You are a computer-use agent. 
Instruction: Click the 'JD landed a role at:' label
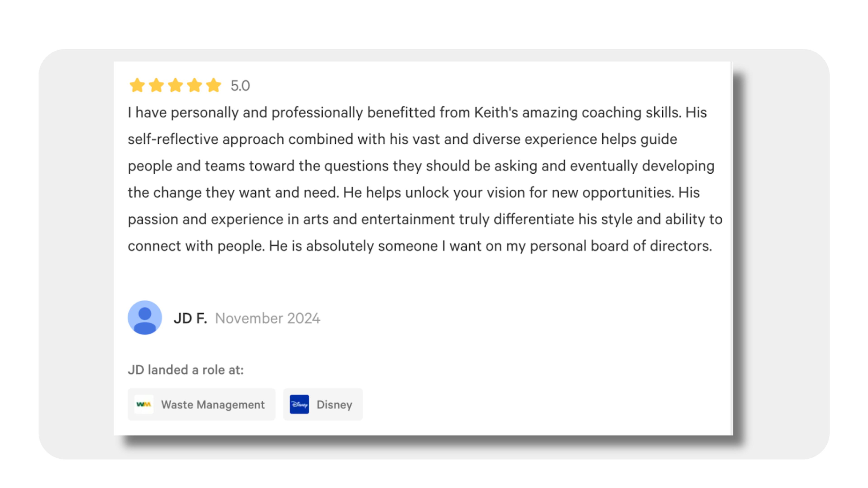tap(186, 370)
